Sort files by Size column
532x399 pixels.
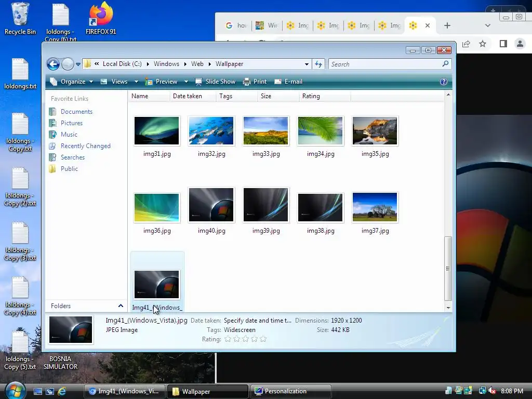pyautogui.click(x=278, y=96)
